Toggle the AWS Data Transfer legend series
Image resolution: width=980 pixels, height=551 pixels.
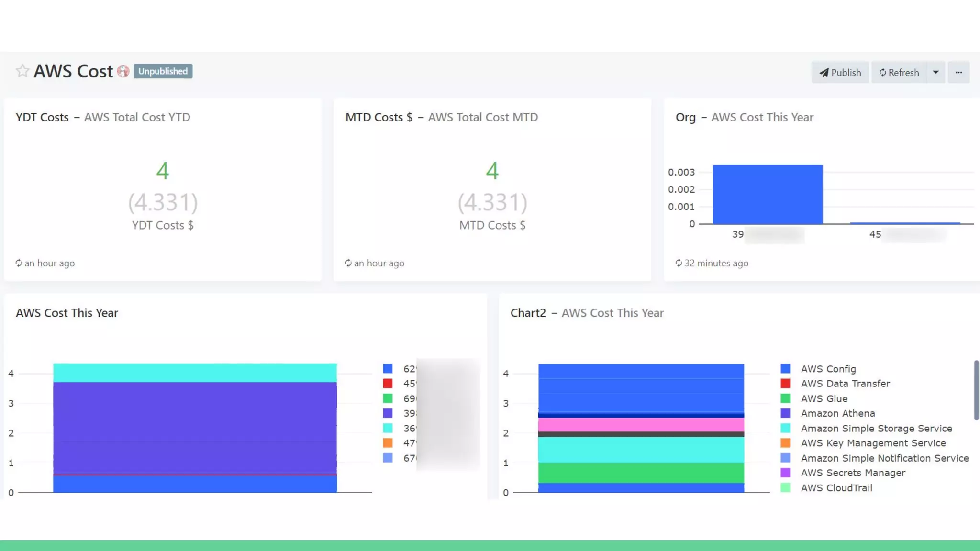[845, 384]
